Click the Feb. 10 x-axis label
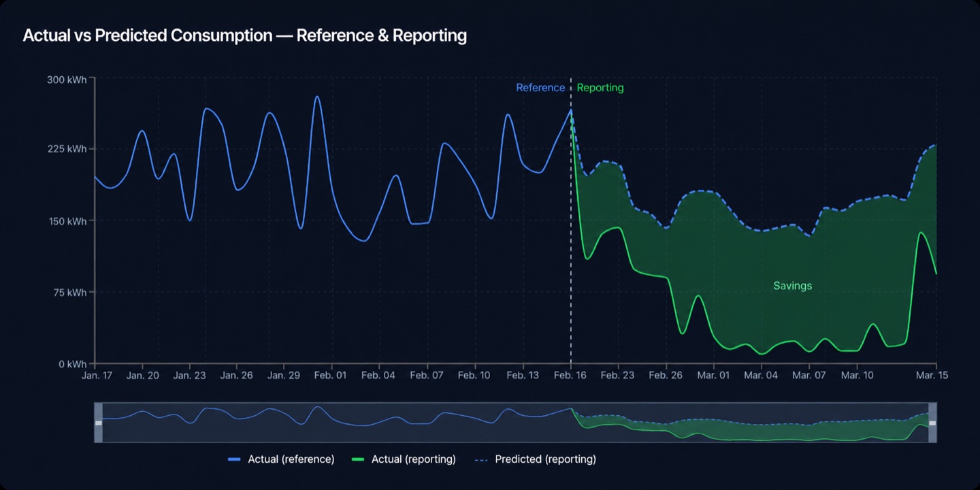This screenshot has height=490, width=980. click(x=474, y=376)
